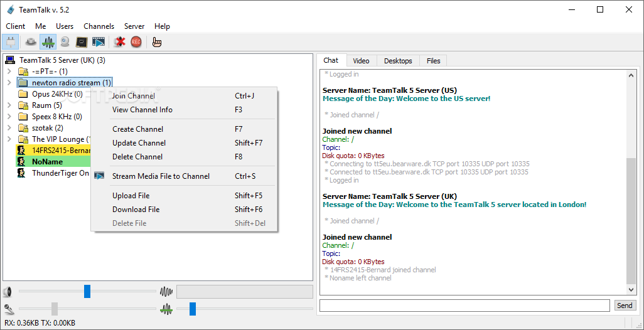Click the Raum channel folder icon

23,105
